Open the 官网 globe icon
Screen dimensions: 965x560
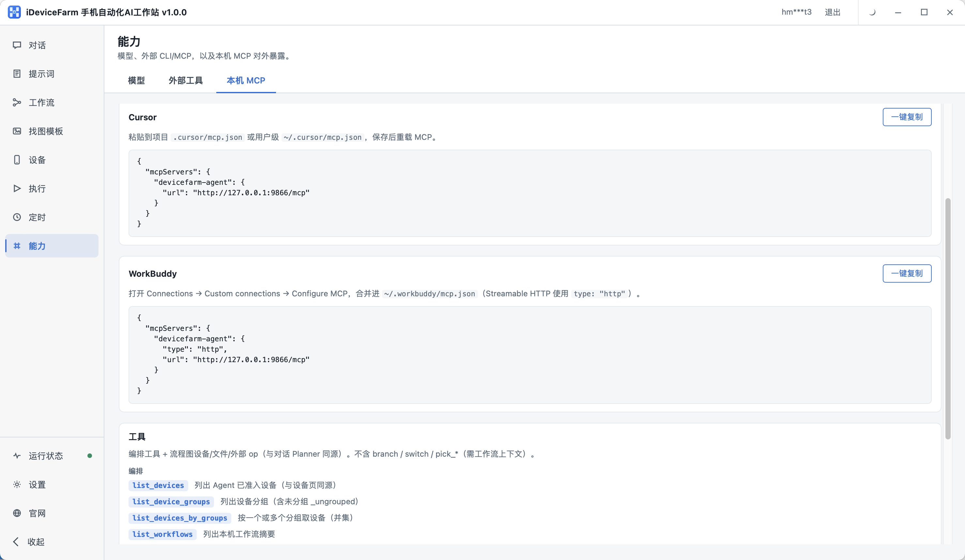pos(17,513)
